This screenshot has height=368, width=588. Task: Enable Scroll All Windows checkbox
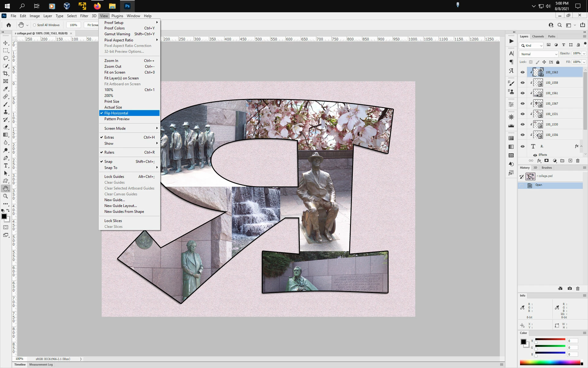pyautogui.click(x=35, y=25)
